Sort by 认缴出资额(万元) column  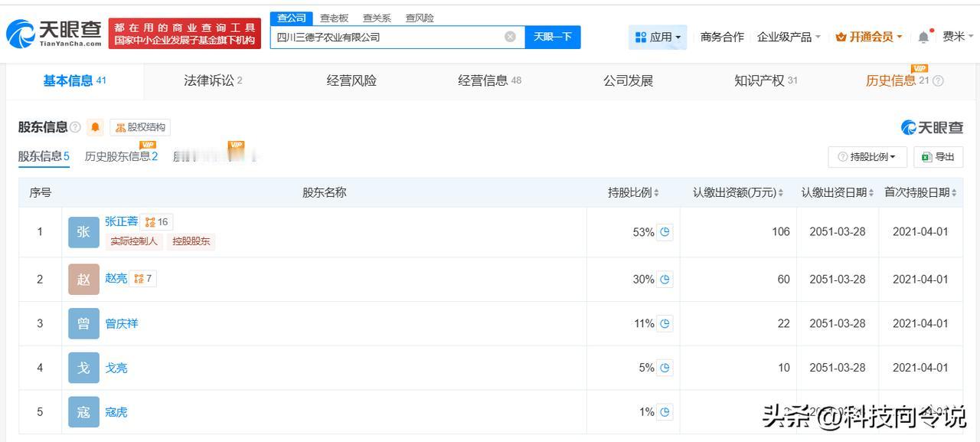pyautogui.click(x=738, y=192)
